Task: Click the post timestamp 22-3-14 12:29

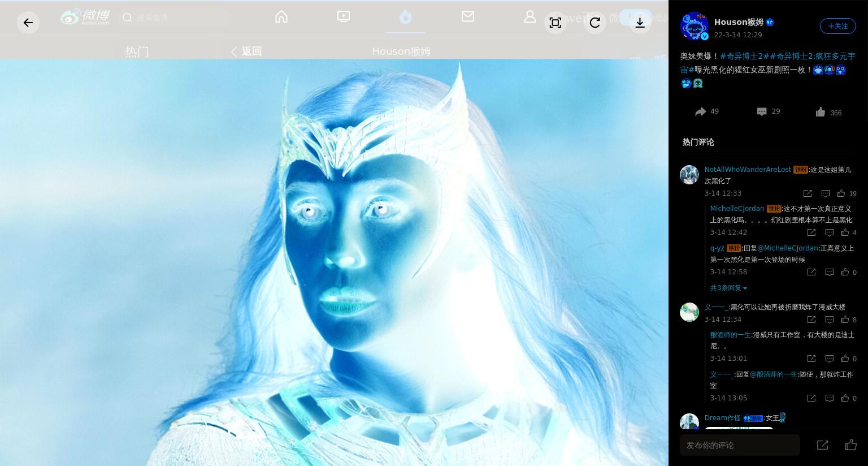Action: click(x=738, y=34)
